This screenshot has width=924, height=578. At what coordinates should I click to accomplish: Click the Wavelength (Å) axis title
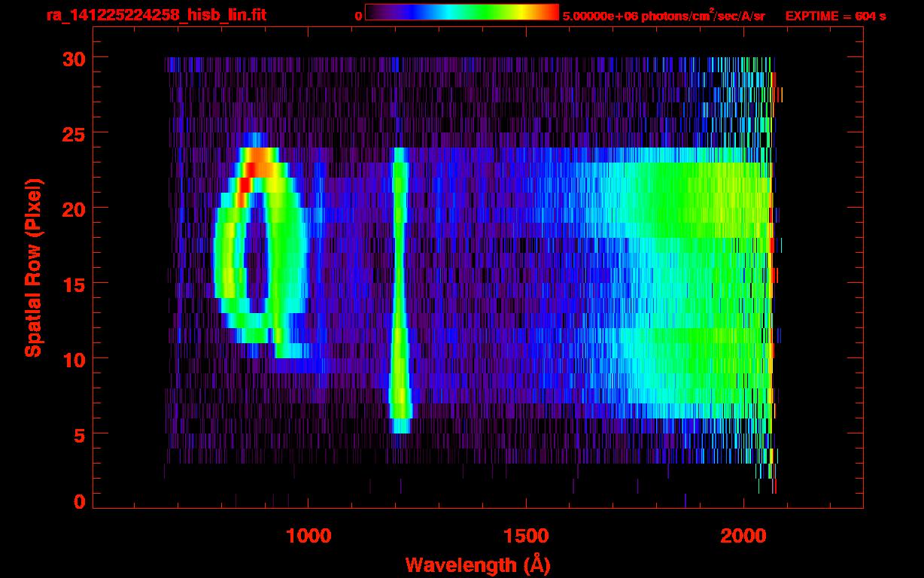coord(479,564)
